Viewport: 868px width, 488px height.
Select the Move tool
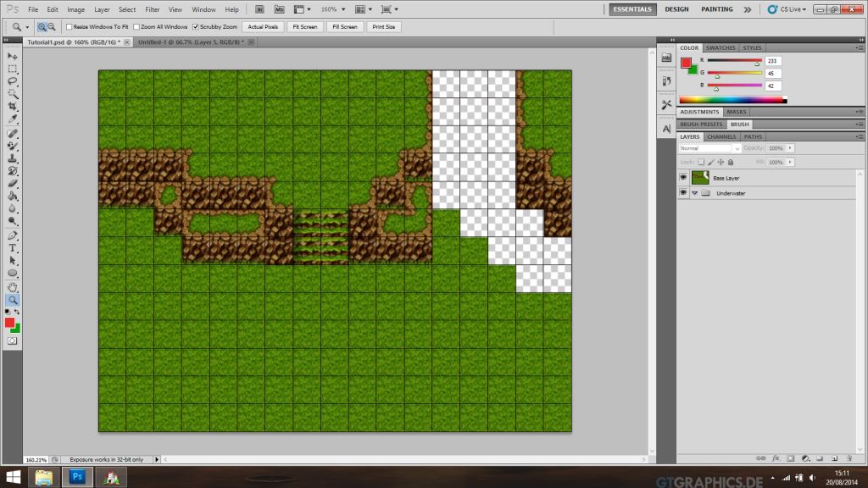pyautogui.click(x=12, y=57)
